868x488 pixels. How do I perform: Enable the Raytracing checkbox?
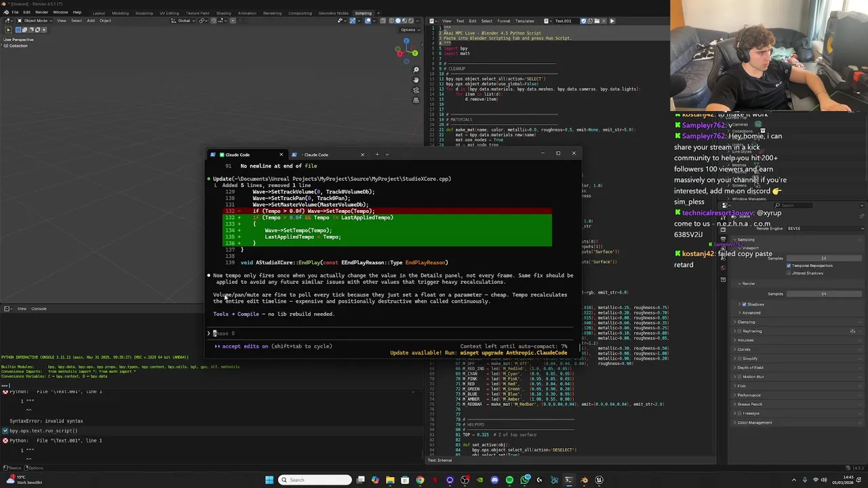coord(739,331)
